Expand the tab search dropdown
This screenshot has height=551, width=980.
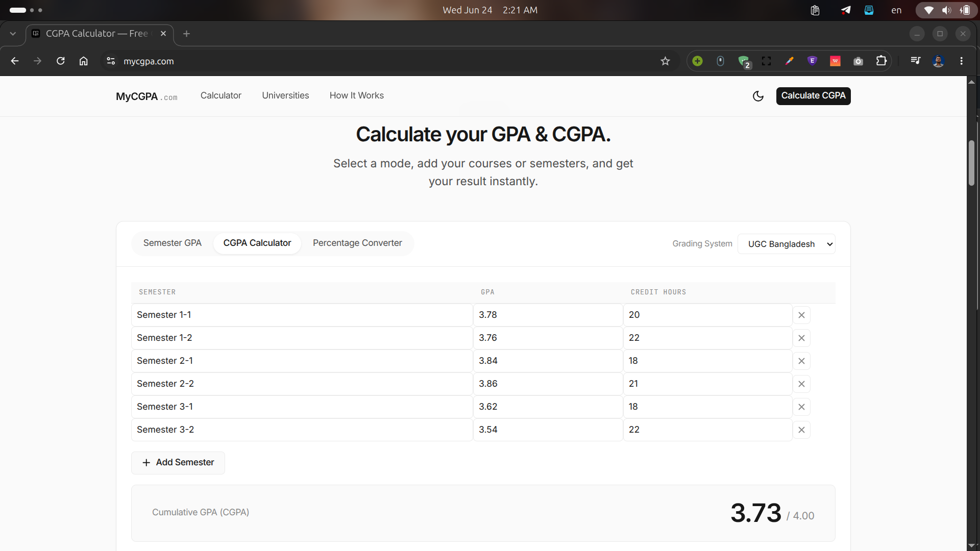tap(13, 34)
